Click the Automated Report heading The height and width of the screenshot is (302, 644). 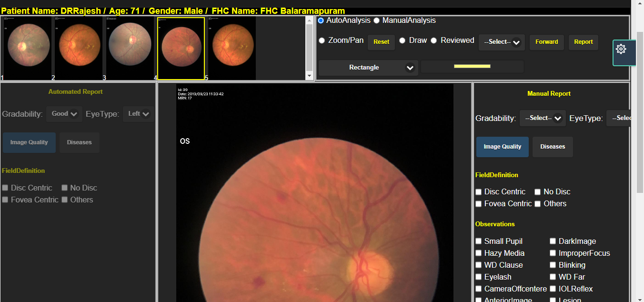[x=76, y=92]
